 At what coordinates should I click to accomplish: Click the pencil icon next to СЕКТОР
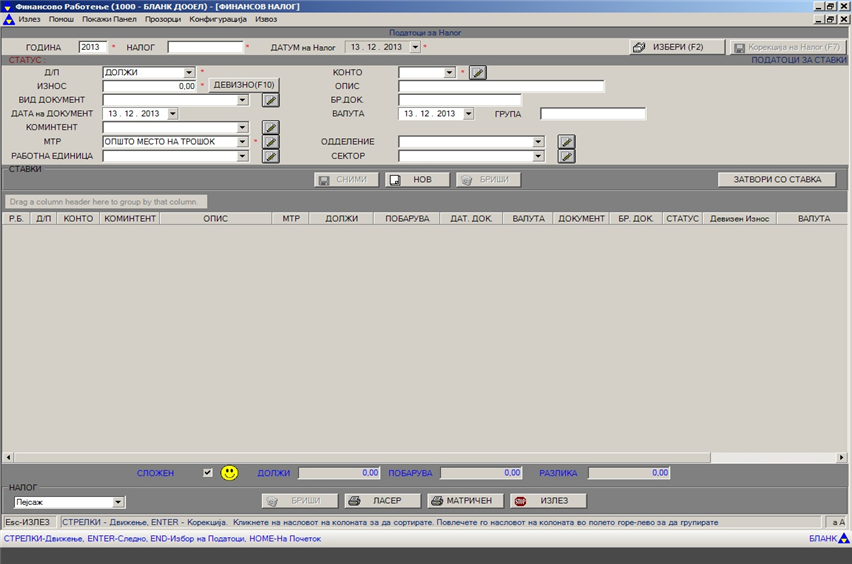coord(566,156)
